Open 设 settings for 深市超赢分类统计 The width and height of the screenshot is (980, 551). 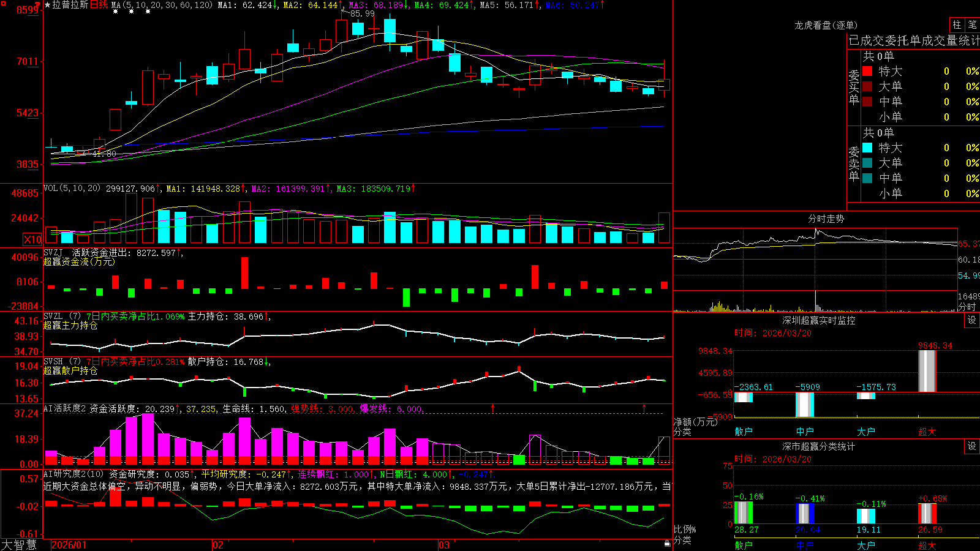pos(972,446)
